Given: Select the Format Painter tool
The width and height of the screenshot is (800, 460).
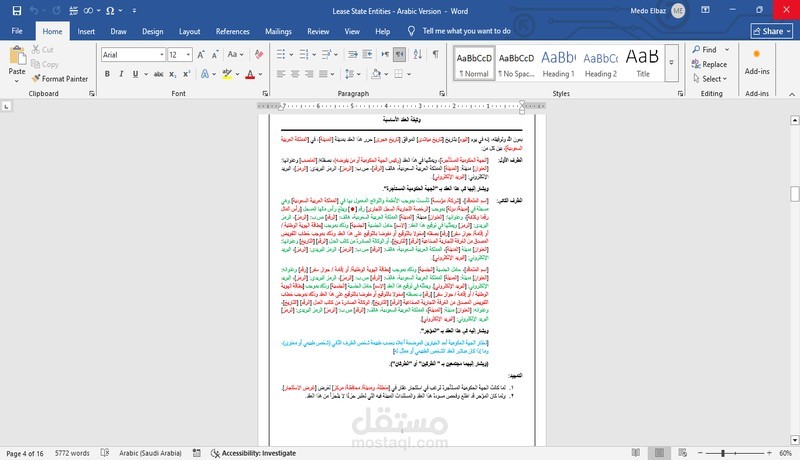Looking at the screenshot, I should click(60, 79).
